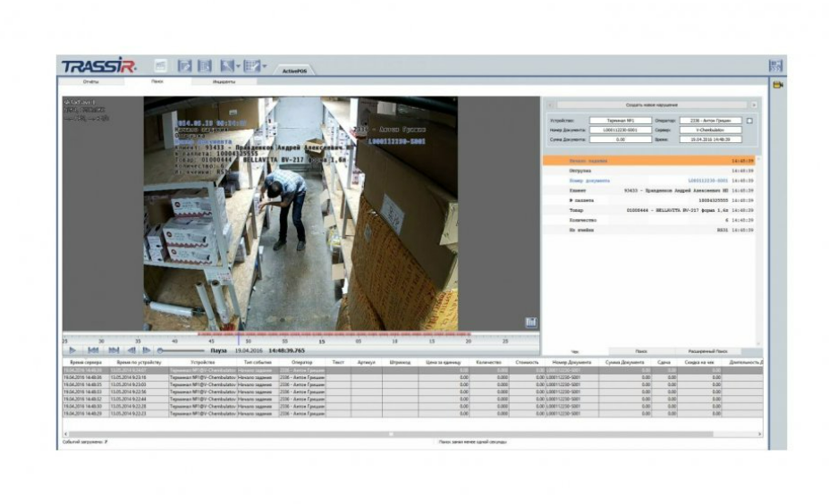Click the Сумма Документа column header

[625, 363]
